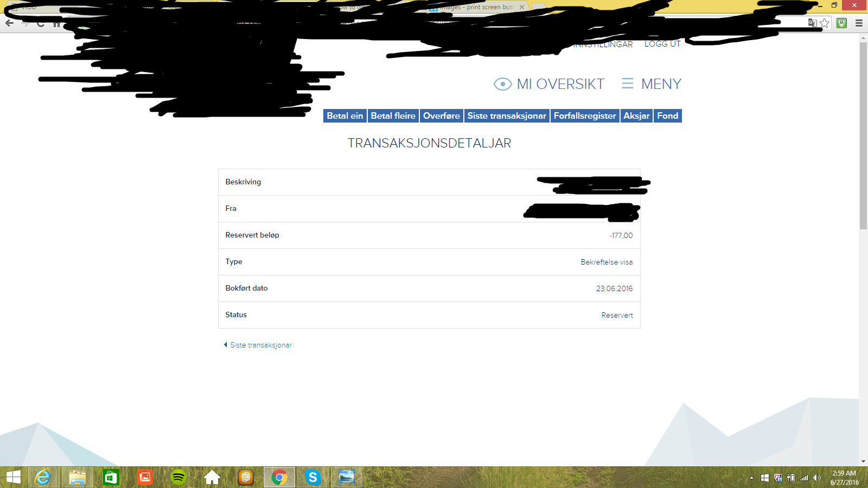The height and width of the screenshot is (488, 868).
Task: Open the Overføre tab
Action: 442,116
